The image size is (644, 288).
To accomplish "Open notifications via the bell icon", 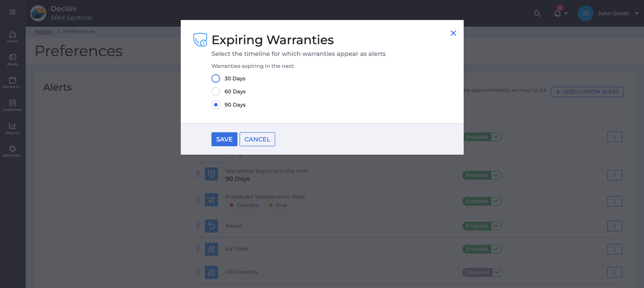I will (557, 14).
